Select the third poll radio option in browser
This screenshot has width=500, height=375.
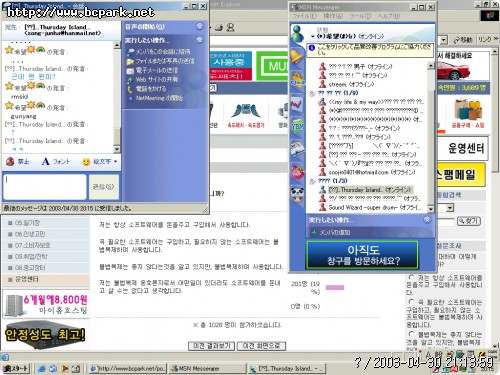[x=411, y=334]
